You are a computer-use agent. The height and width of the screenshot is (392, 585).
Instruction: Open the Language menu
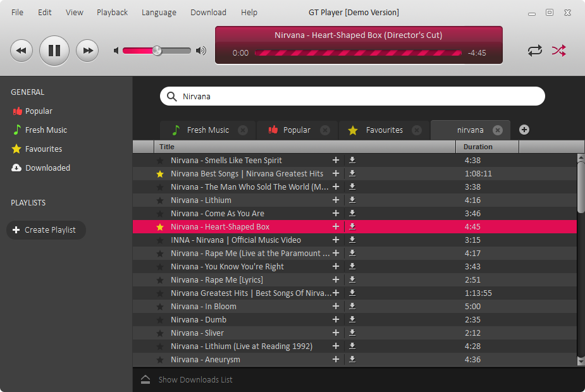tap(159, 12)
